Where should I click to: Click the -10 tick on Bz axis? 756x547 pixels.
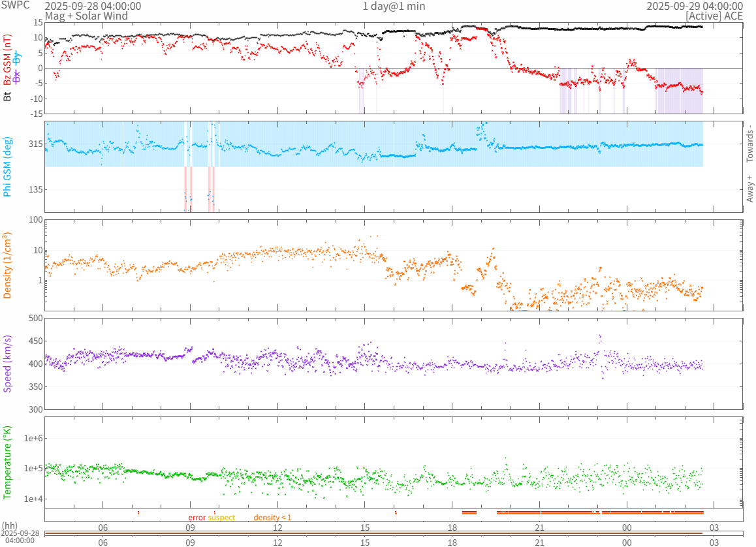(37, 99)
